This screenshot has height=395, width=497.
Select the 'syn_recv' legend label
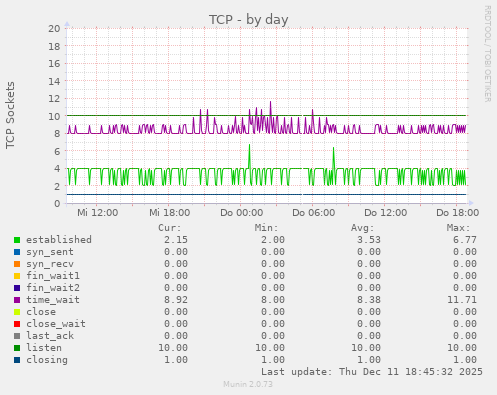pos(50,264)
